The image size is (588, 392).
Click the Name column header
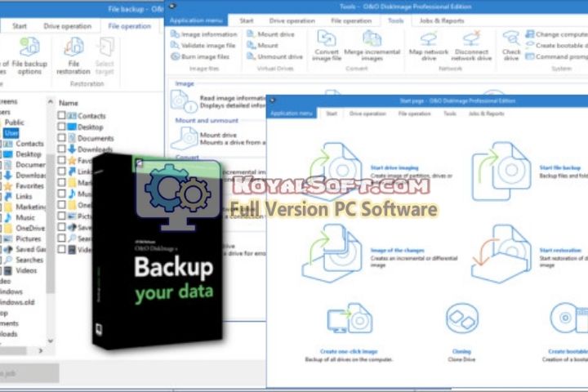69,103
